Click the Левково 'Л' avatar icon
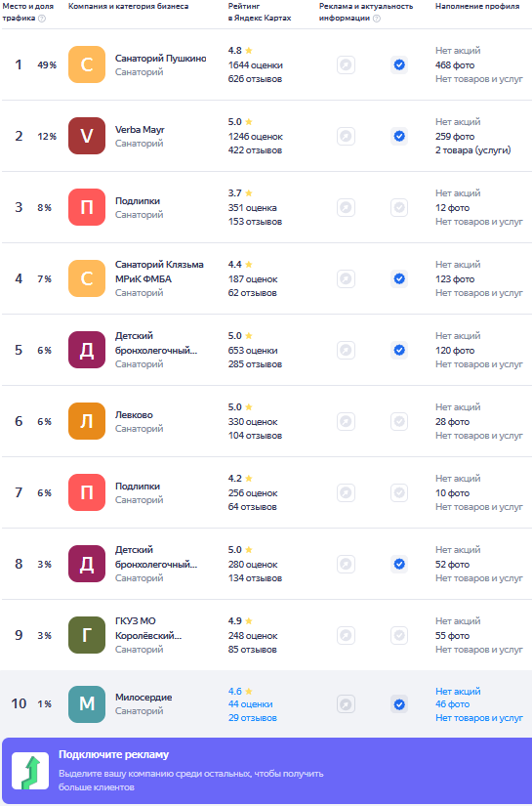The image size is (532, 806). pyautogui.click(x=87, y=421)
